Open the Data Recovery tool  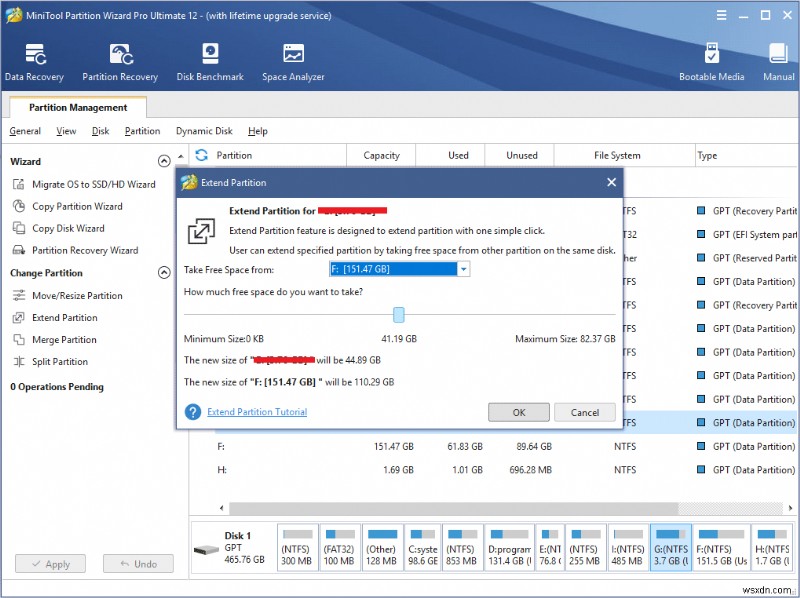point(34,60)
